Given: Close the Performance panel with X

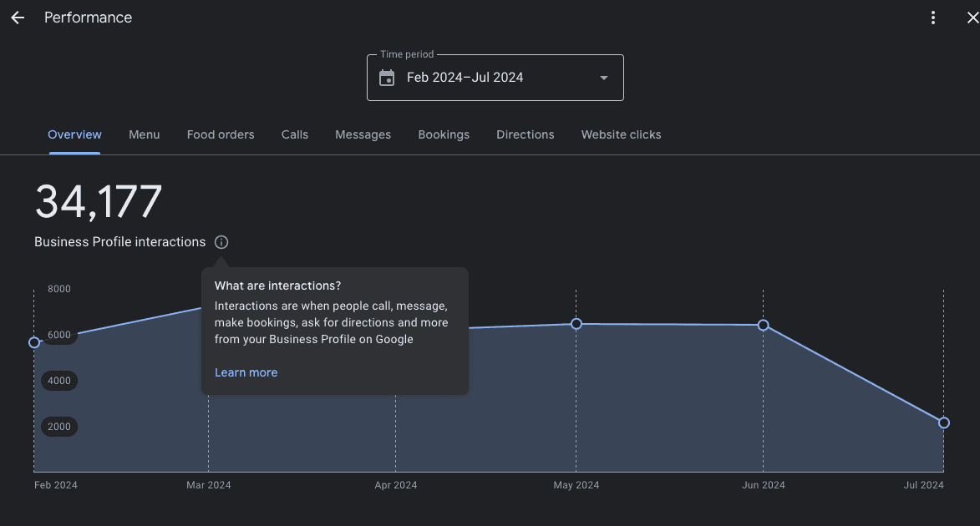Looking at the screenshot, I should pyautogui.click(x=972, y=18).
